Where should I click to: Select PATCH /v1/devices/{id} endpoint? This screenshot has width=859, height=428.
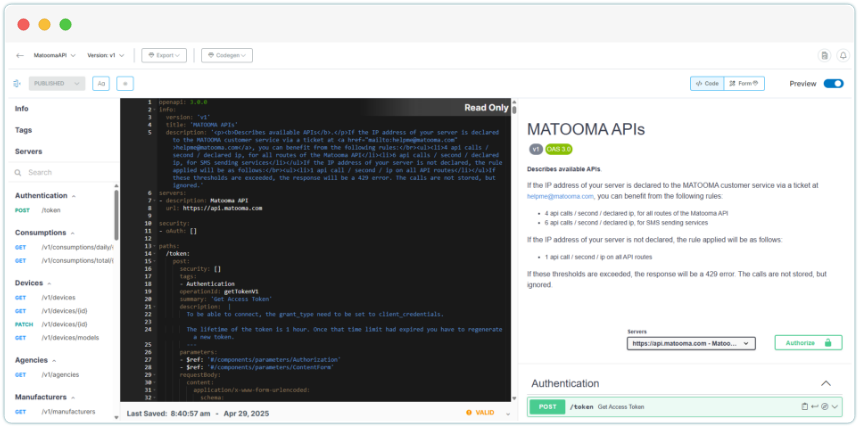click(x=51, y=324)
